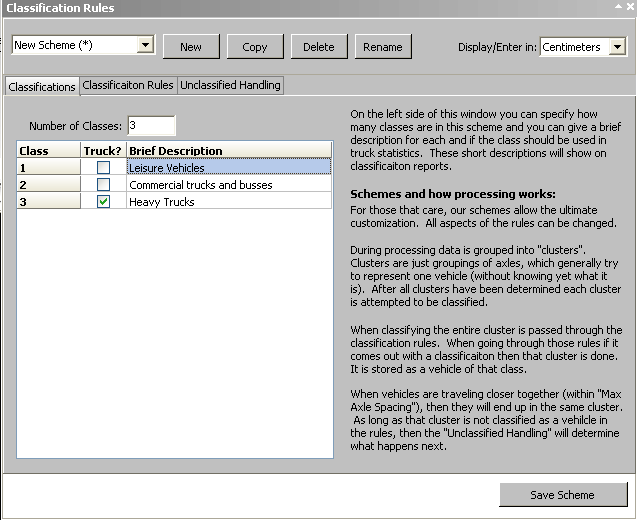Select the Unclassified Handling tab
Viewport: 637px width, 520px height.
click(230, 86)
